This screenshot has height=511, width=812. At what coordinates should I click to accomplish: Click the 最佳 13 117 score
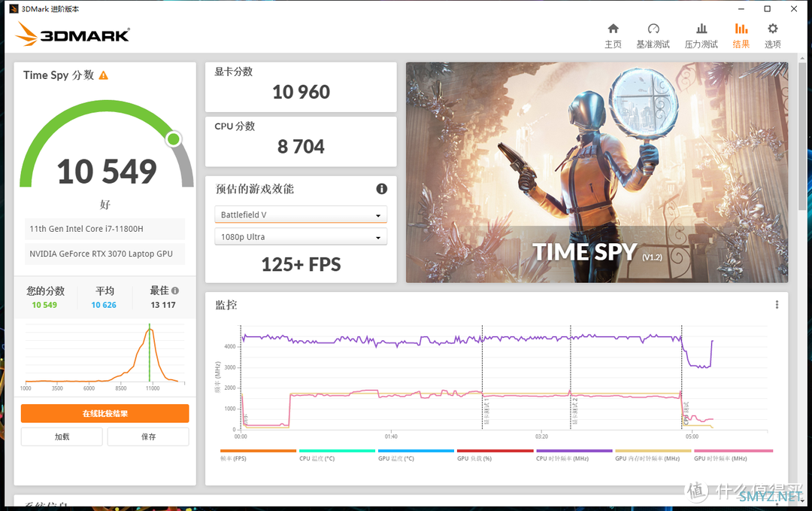pyautogui.click(x=163, y=305)
